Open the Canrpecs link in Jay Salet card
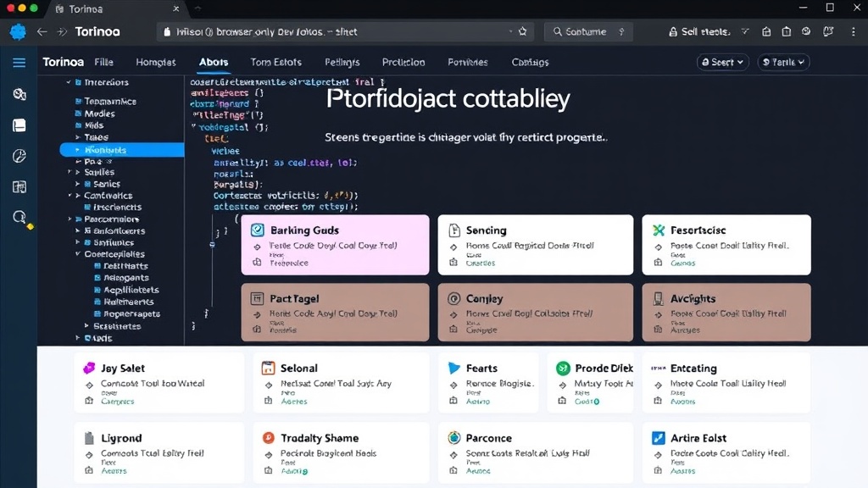The width and height of the screenshot is (868, 488). click(x=117, y=401)
